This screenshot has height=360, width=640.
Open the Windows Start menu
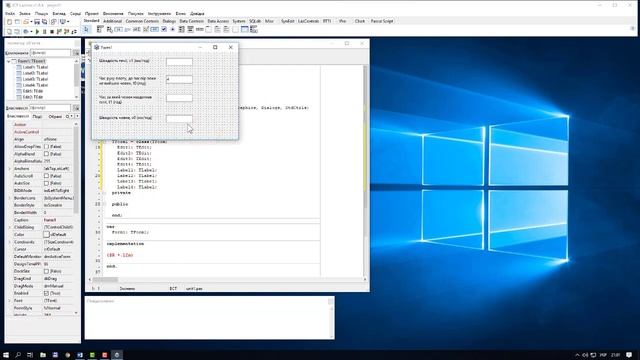pos(6,355)
